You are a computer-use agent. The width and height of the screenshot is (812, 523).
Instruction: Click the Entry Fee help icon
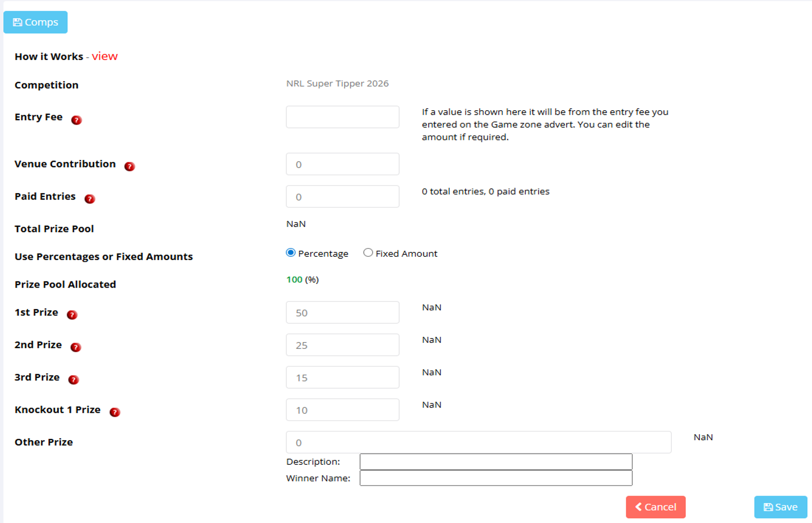tap(76, 120)
